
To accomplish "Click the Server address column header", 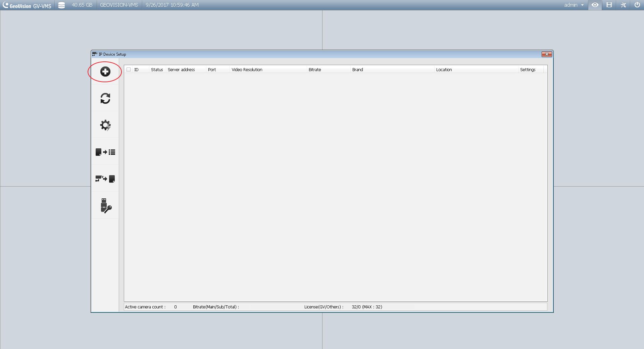I will click(x=181, y=69).
